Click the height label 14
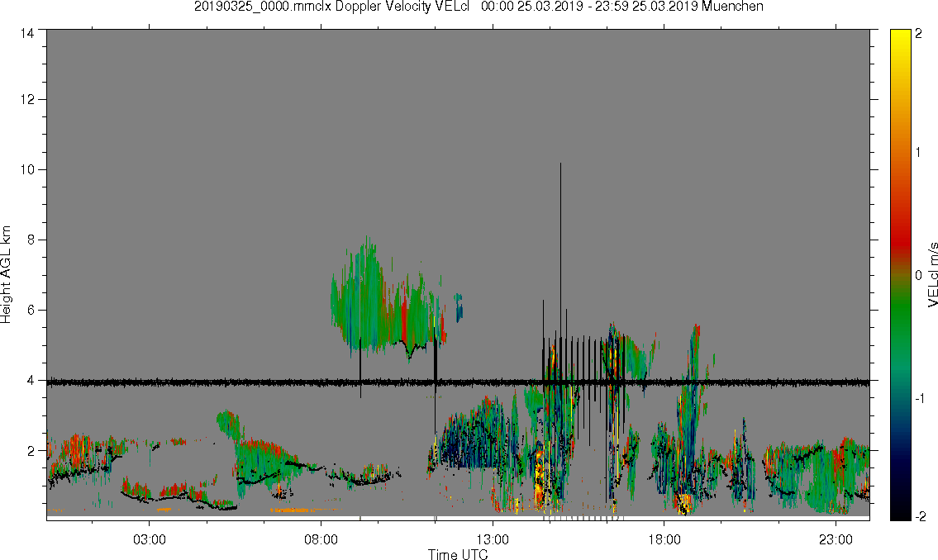Viewport: 938px width, 560px height. click(x=27, y=34)
